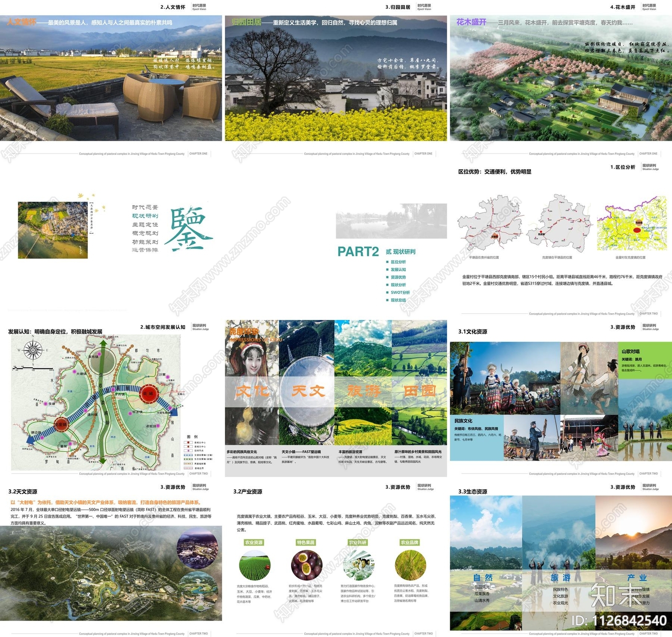Click the 自然 column title
The height and width of the screenshot is (637, 672).
[483, 578]
